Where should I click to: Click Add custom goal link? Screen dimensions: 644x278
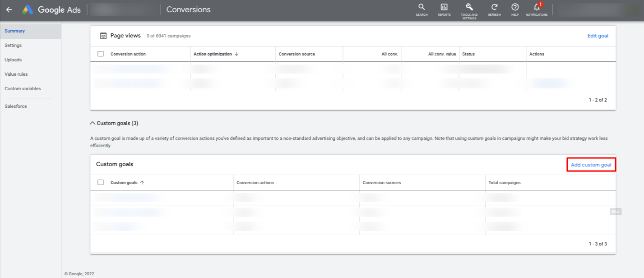(x=591, y=165)
